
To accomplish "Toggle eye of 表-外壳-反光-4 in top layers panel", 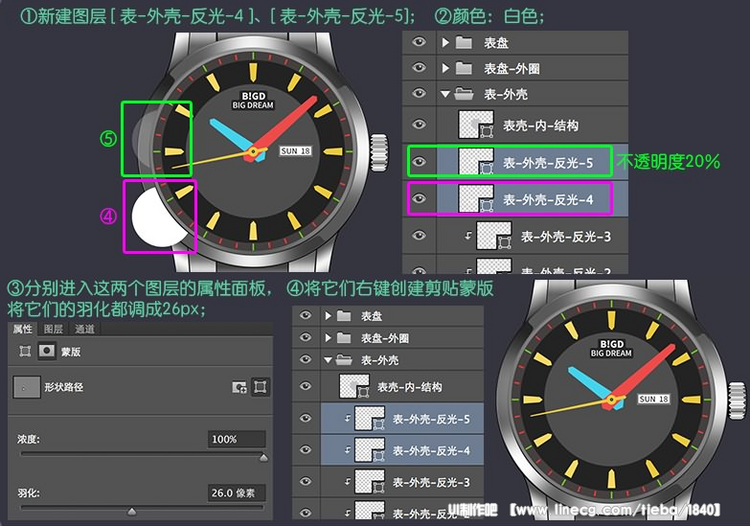I will [x=419, y=198].
